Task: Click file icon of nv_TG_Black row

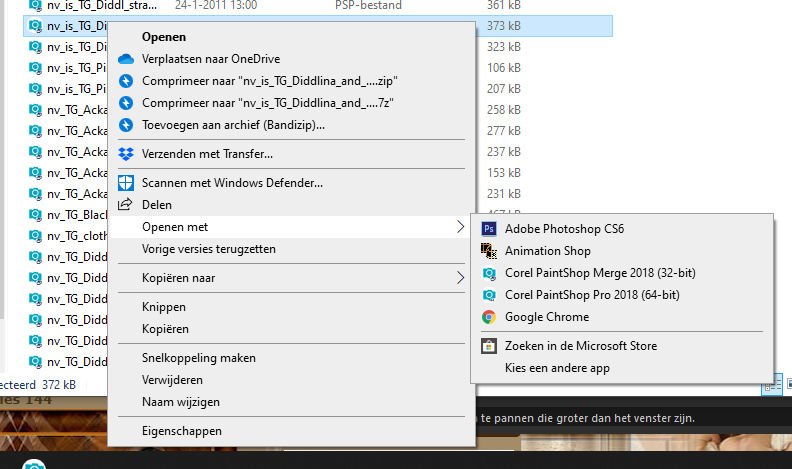Action: click(x=35, y=215)
